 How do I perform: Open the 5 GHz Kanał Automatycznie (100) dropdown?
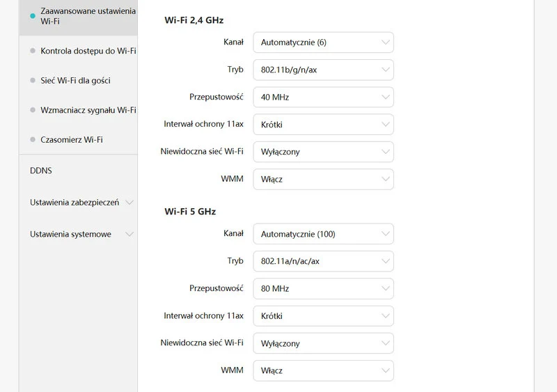(x=323, y=234)
